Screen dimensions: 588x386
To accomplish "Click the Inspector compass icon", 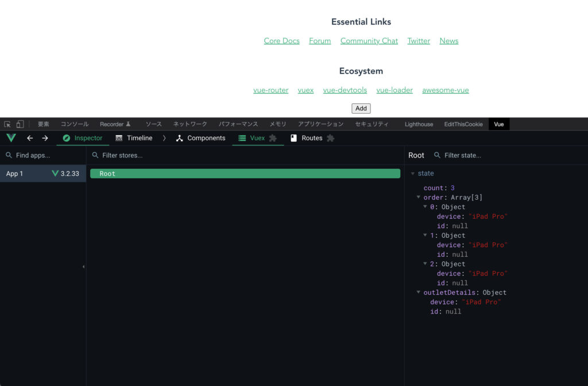I will point(67,138).
